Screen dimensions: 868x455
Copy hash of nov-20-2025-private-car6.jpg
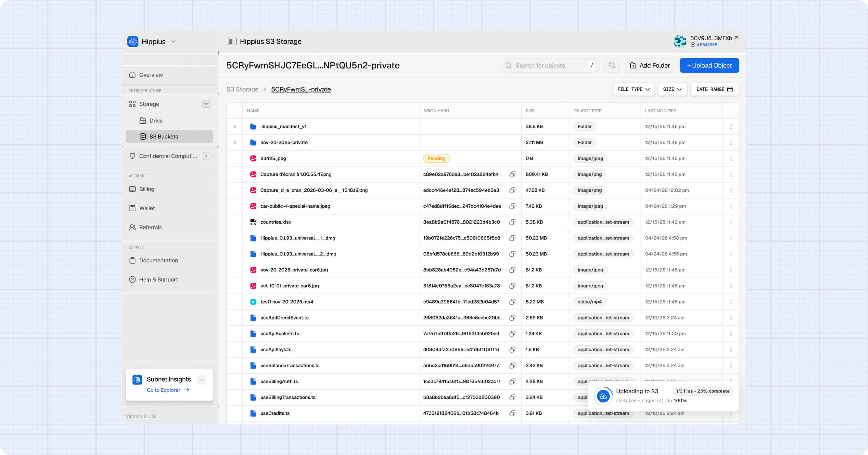pos(512,270)
